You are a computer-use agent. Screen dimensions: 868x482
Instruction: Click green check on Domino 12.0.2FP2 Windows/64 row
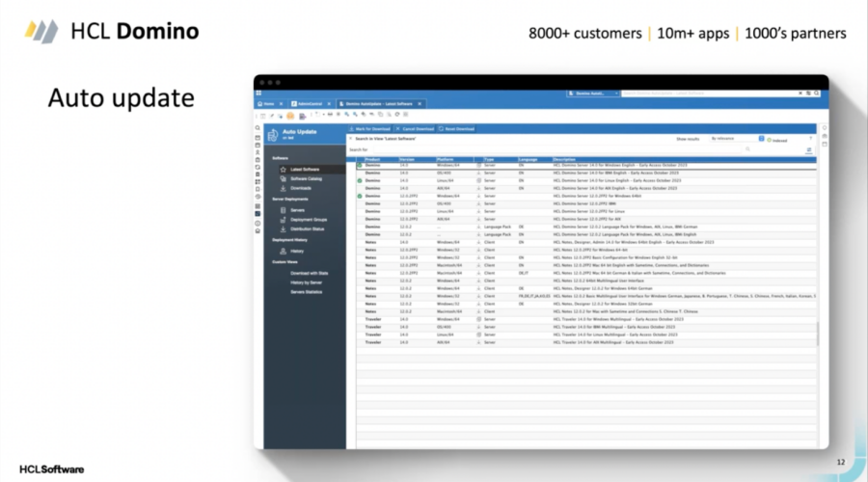(360, 197)
